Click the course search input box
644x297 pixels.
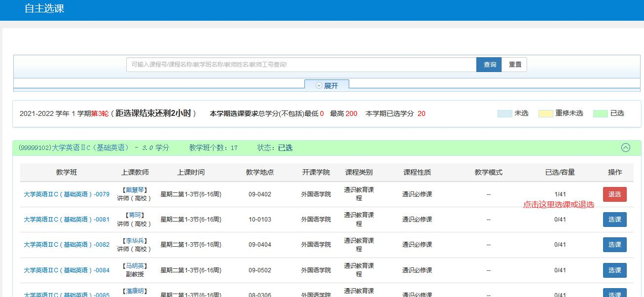coord(301,65)
